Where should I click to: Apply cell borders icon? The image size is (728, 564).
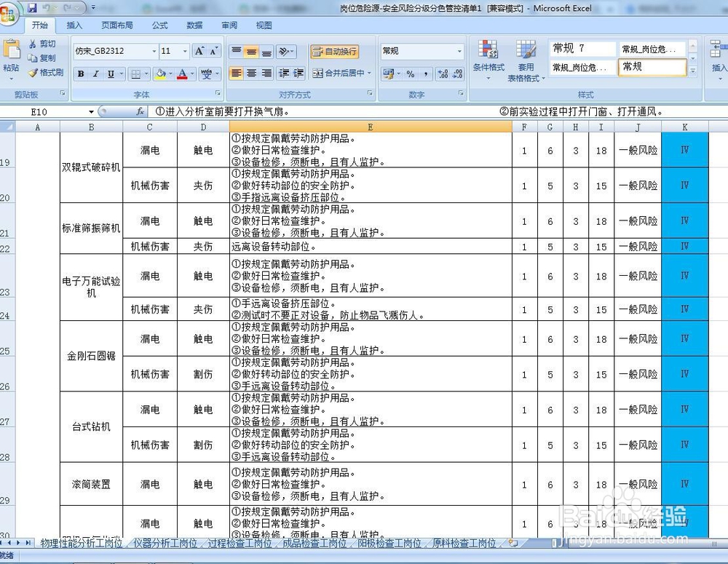click(136, 74)
